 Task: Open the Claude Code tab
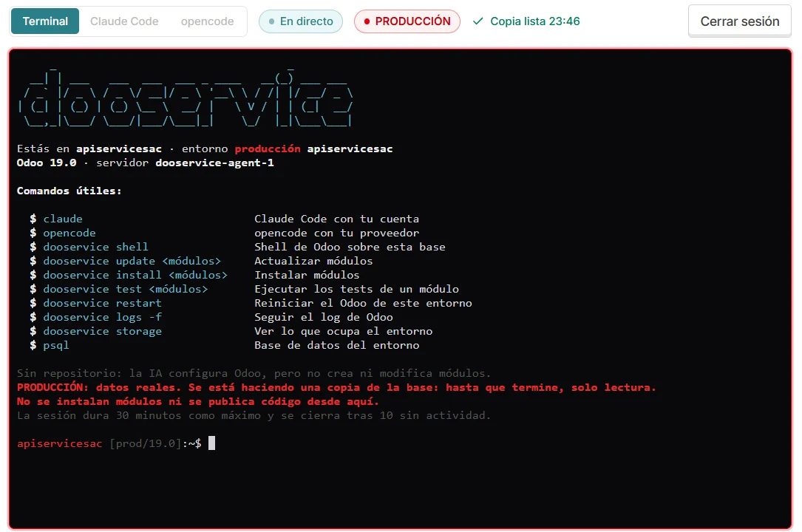pyautogui.click(x=124, y=21)
